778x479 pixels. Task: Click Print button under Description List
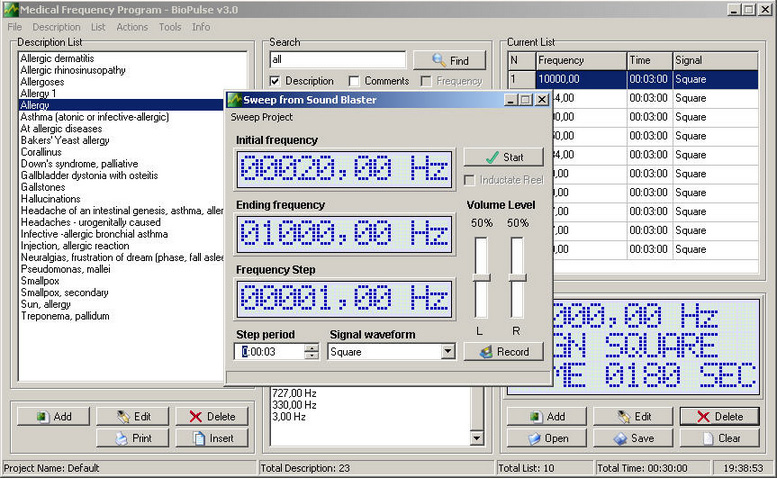pos(133,438)
